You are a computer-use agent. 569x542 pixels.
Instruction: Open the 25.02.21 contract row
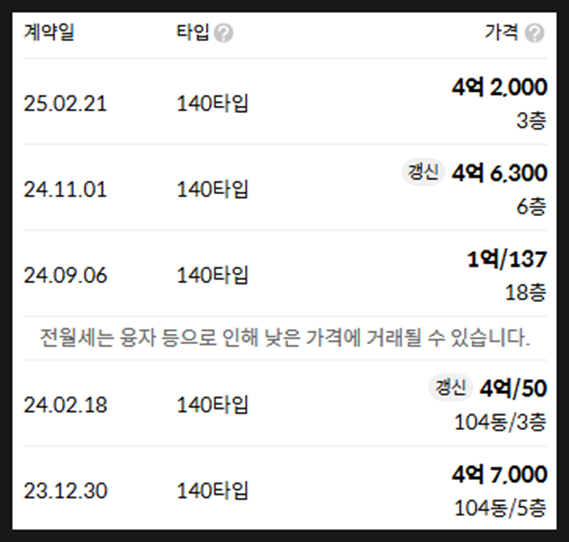(285, 102)
